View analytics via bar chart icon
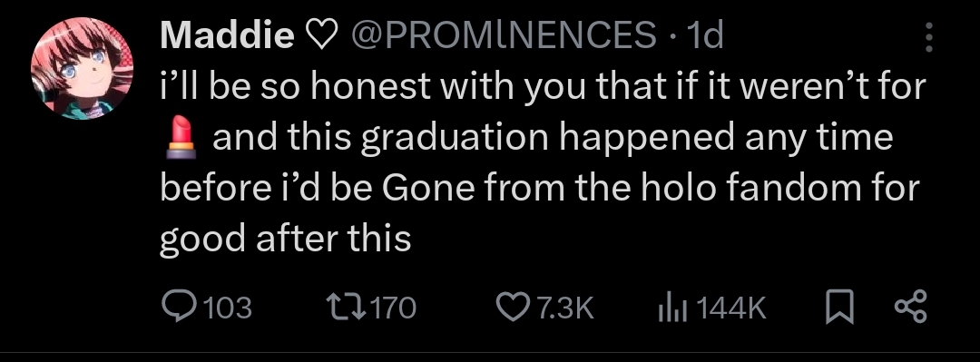The width and height of the screenshot is (980, 362). [x=672, y=308]
